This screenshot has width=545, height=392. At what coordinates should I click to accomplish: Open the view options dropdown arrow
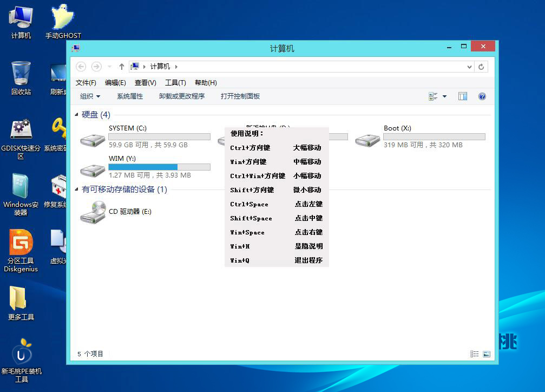pyautogui.click(x=445, y=96)
